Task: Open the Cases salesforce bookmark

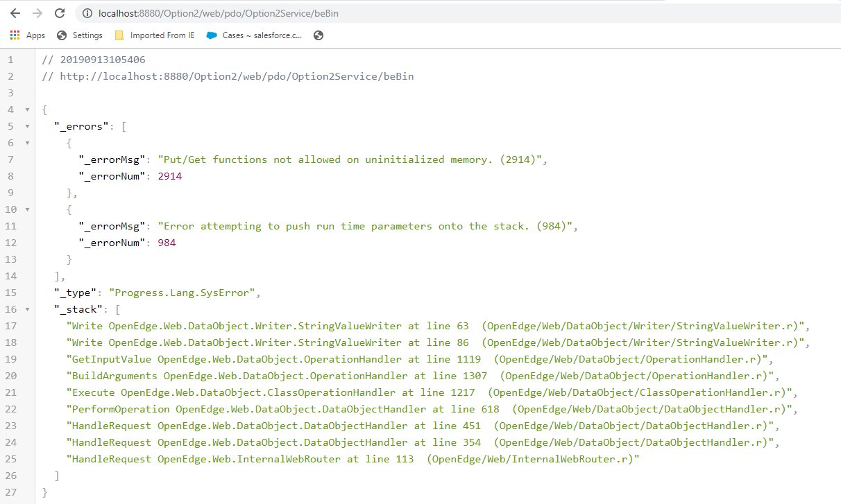Action: point(255,35)
